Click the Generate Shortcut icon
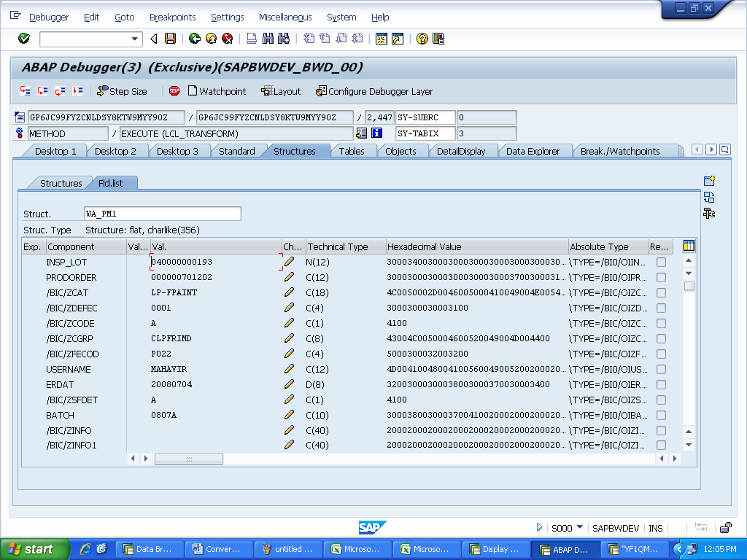This screenshot has width=747, height=560. (398, 39)
